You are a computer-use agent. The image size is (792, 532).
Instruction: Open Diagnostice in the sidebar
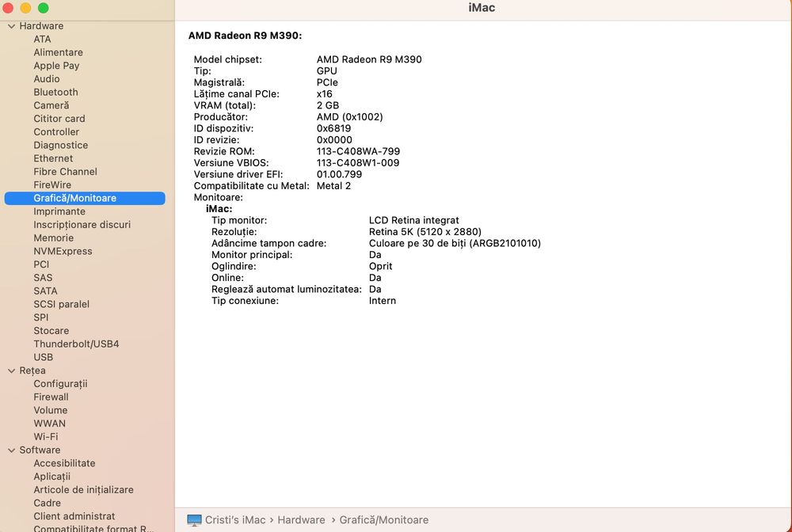coord(61,145)
